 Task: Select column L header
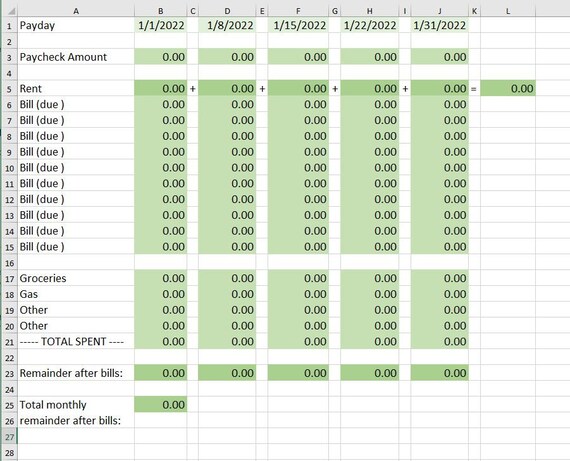507,11
